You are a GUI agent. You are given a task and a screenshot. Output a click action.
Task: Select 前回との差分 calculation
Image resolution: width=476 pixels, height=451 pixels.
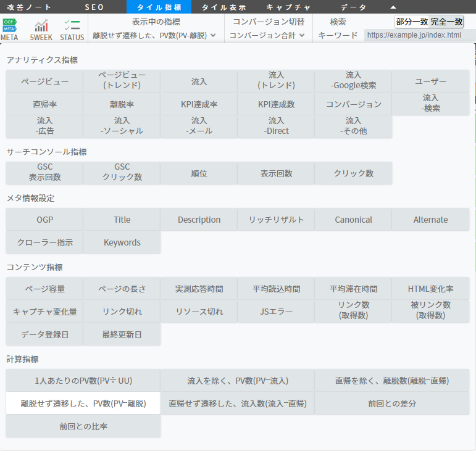pyautogui.click(x=392, y=403)
